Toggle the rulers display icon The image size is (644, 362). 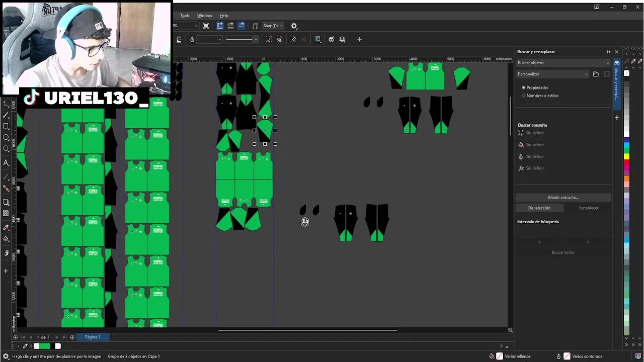tap(220, 26)
